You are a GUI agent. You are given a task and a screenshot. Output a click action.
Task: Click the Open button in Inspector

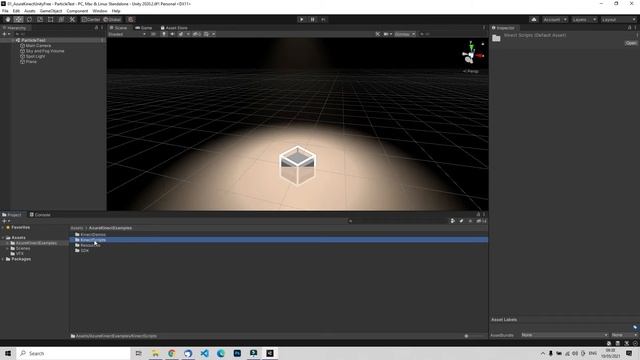tap(631, 43)
